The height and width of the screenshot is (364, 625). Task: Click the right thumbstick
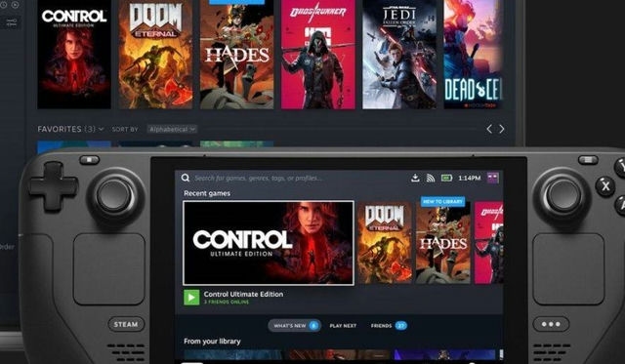tap(562, 195)
